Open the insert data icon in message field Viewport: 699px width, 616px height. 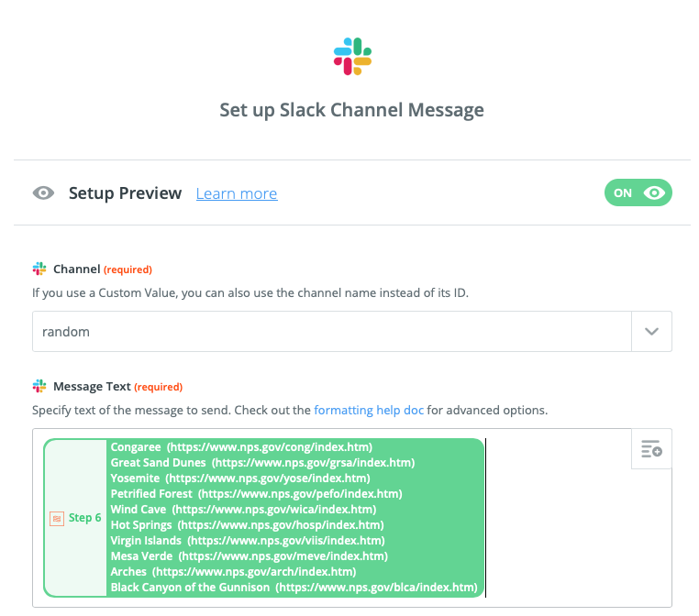coord(651,449)
